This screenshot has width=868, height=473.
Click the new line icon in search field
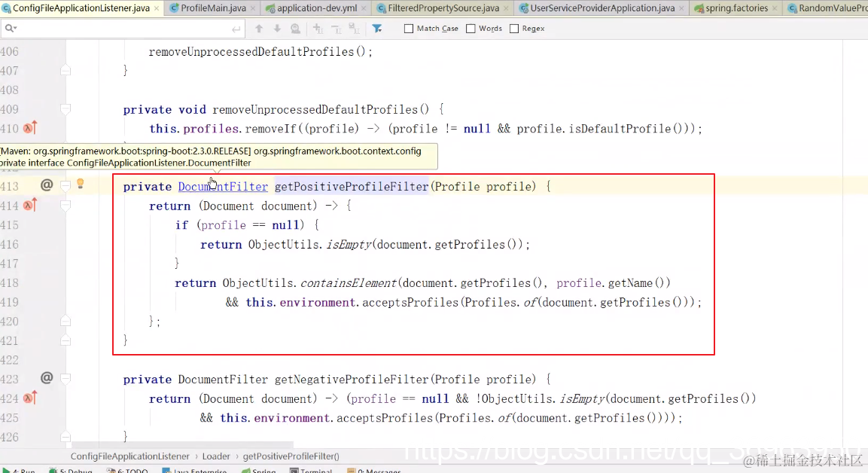236,29
